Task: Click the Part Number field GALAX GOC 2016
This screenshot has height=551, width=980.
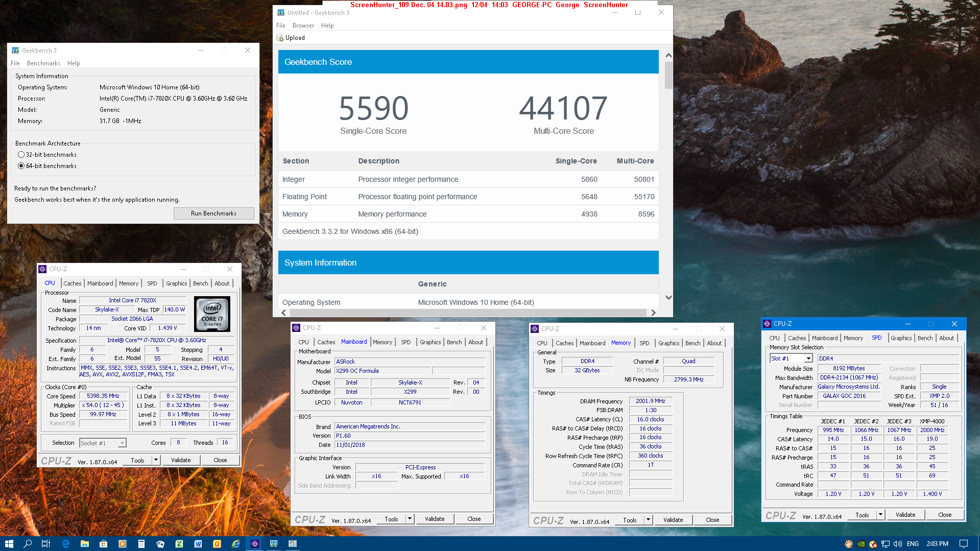Action: (x=849, y=396)
